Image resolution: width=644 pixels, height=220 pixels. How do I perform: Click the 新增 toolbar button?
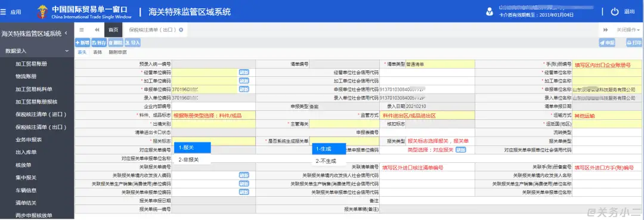82,42
